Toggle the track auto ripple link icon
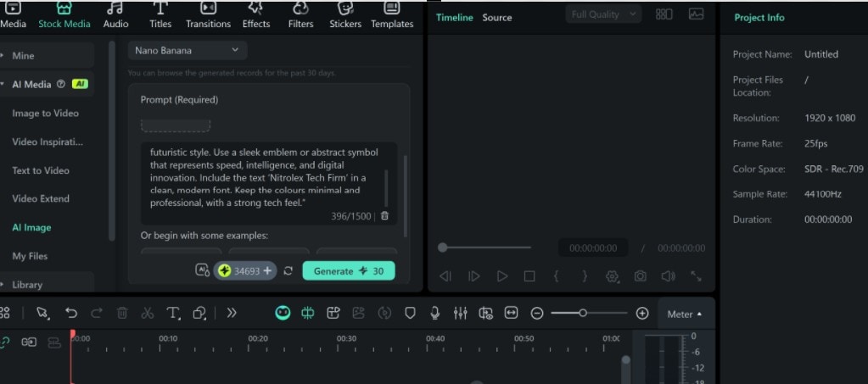 pos(4,342)
